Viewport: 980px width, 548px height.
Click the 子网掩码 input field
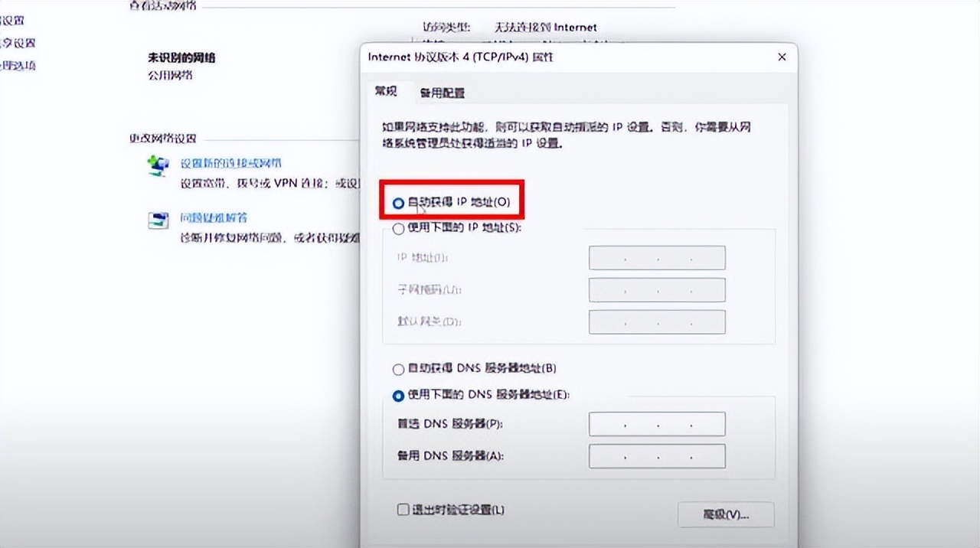[657, 290]
